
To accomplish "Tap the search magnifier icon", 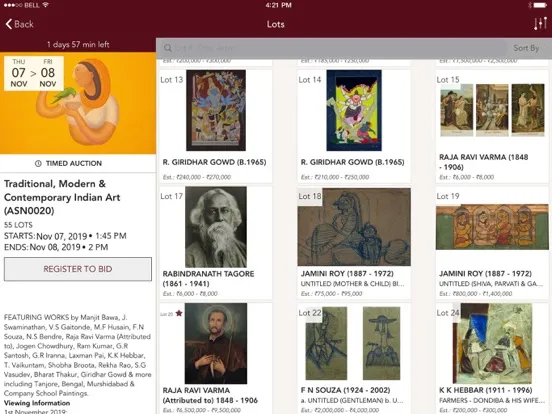I will (168, 48).
